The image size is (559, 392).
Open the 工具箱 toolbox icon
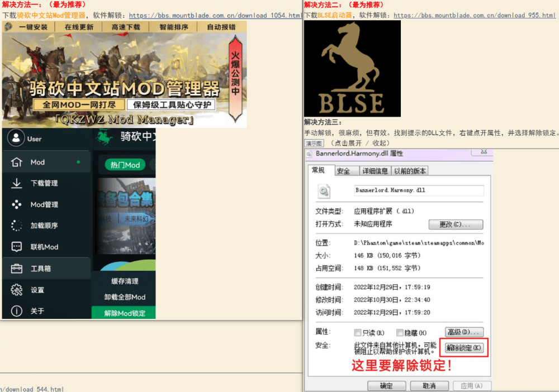pos(18,268)
